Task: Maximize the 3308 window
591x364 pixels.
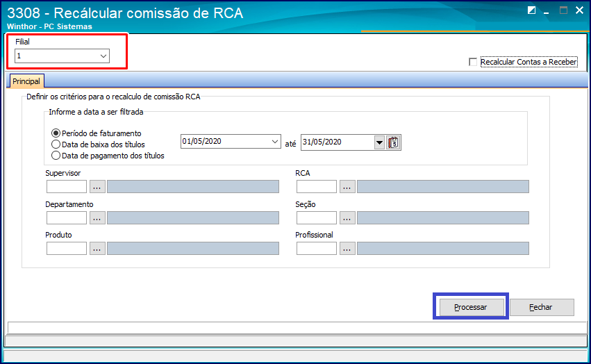Action: (x=563, y=10)
